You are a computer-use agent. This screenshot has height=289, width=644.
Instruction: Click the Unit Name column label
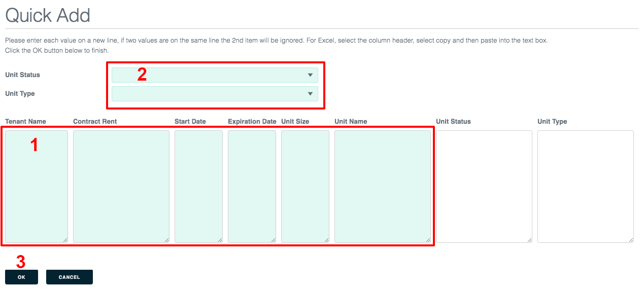click(351, 122)
